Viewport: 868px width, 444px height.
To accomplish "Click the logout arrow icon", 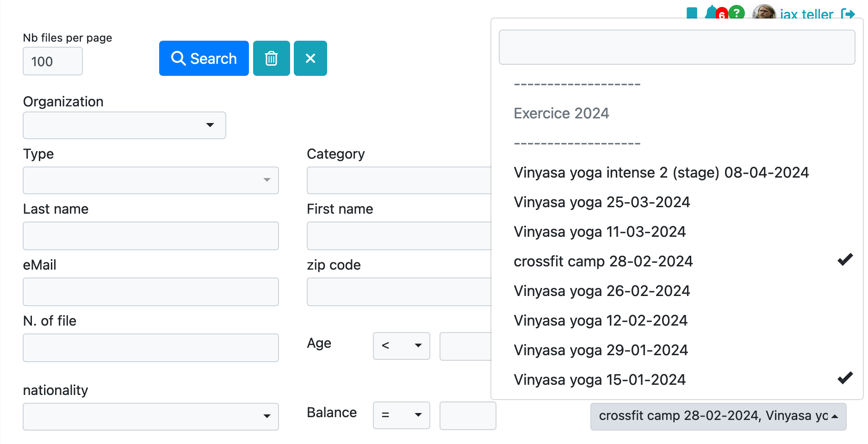I will tap(848, 14).
